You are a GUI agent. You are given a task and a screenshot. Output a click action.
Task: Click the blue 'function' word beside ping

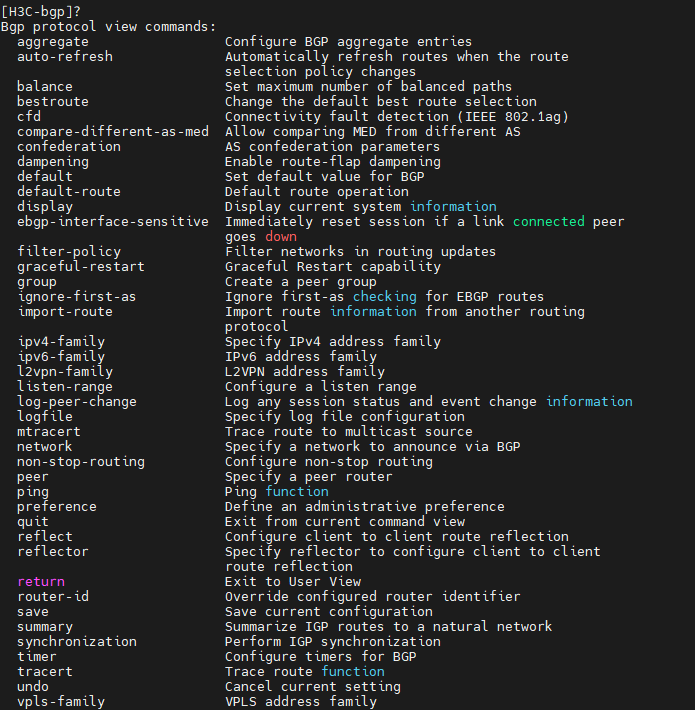(x=297, y=491)
